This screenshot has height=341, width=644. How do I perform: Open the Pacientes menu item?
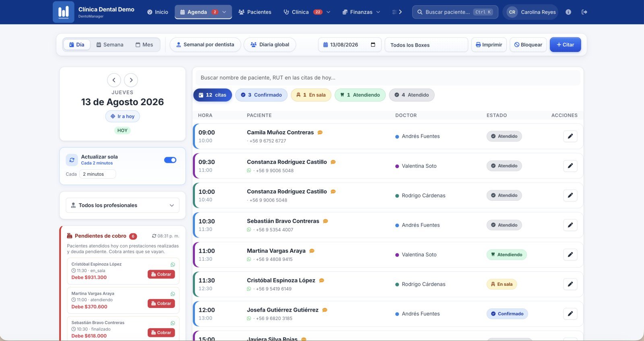click(255, 12)
